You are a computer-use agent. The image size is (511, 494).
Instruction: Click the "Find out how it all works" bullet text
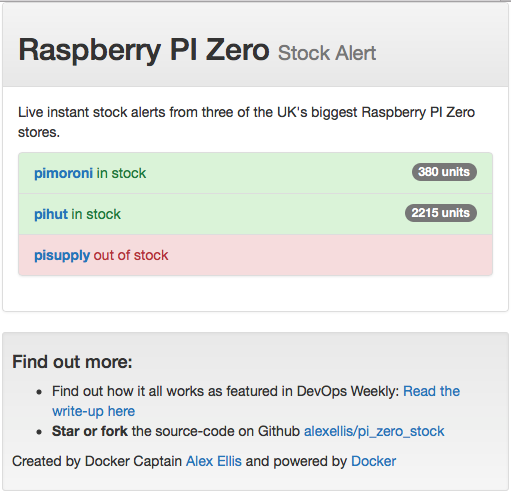point(225,391)
